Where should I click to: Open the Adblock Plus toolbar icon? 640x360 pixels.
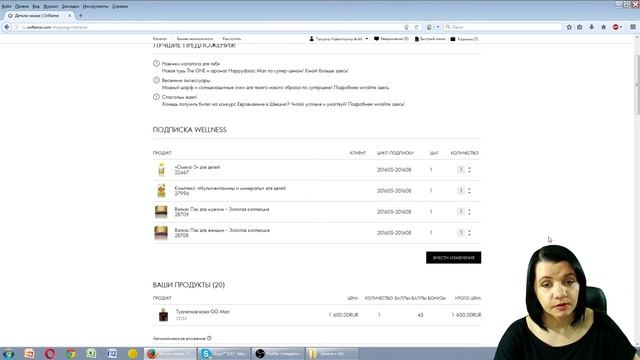coord(616,27)
